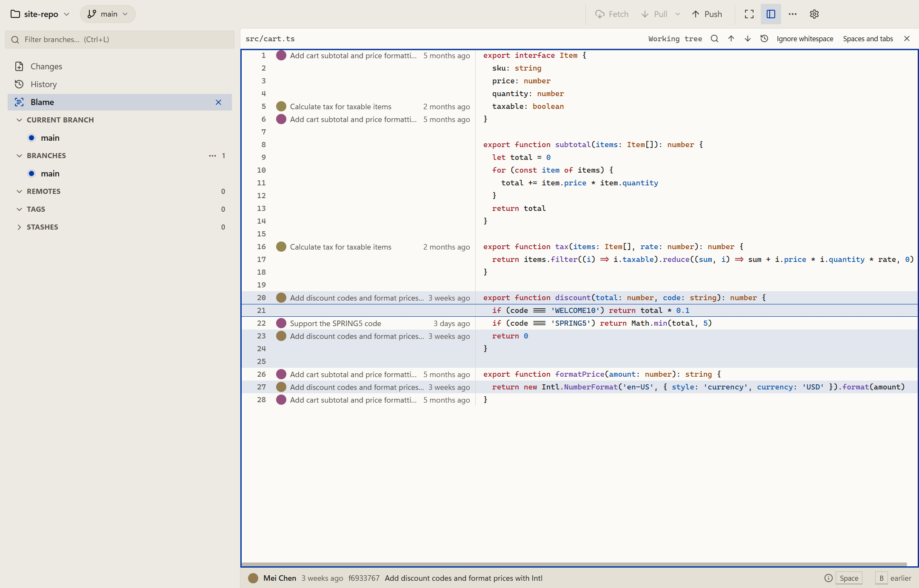Image resolution: width=919 pixels, height=588 pixels.
Task: Click the Fetch button icon
Action: pyautogui.click(x=599, y=14)
